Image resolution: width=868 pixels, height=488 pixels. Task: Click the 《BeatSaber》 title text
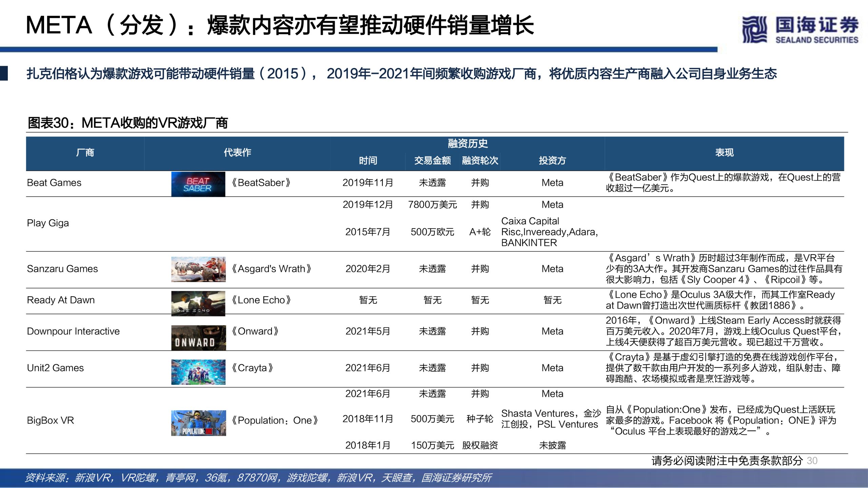(x=261, y=183)
